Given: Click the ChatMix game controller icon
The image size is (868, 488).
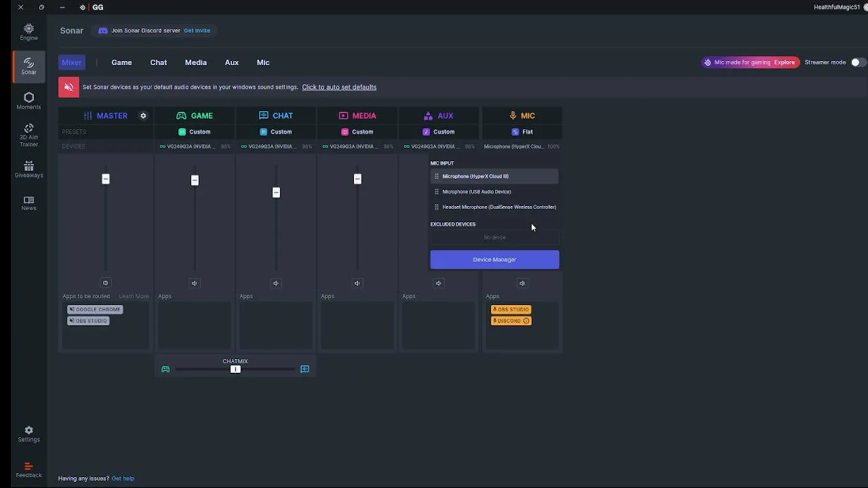Looking at the screenshot, I should point(165,369).
